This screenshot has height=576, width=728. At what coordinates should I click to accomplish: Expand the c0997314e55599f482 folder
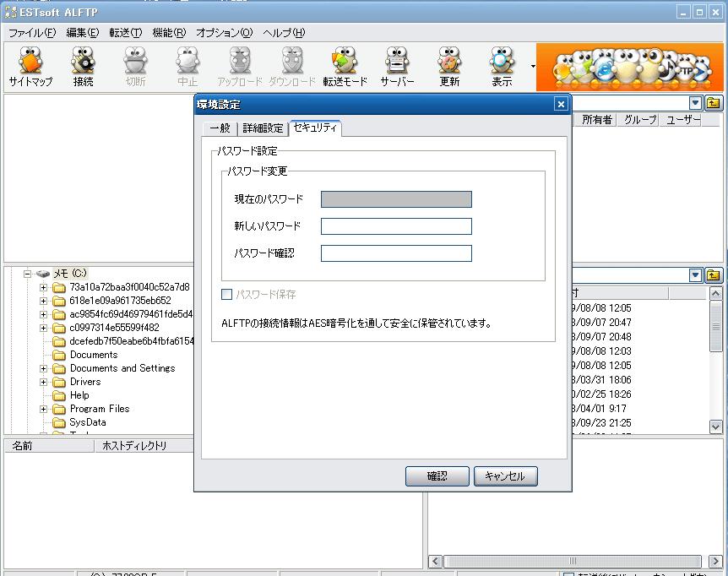43,328
